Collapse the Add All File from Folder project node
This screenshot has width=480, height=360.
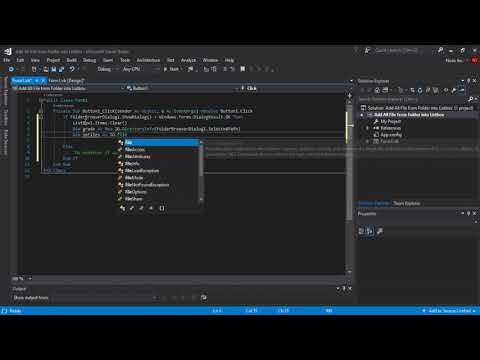click(362, 115)
